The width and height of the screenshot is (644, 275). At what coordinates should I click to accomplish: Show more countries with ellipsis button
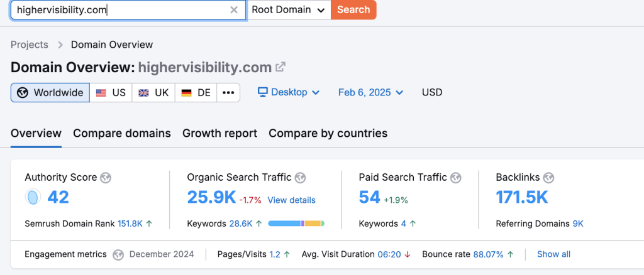(228, 92)
